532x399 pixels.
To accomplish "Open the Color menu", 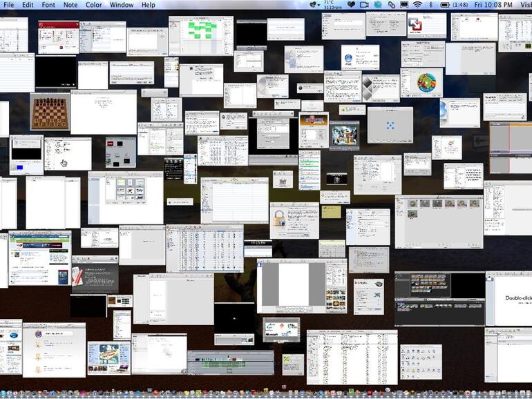I will click(x=93, y=5).
